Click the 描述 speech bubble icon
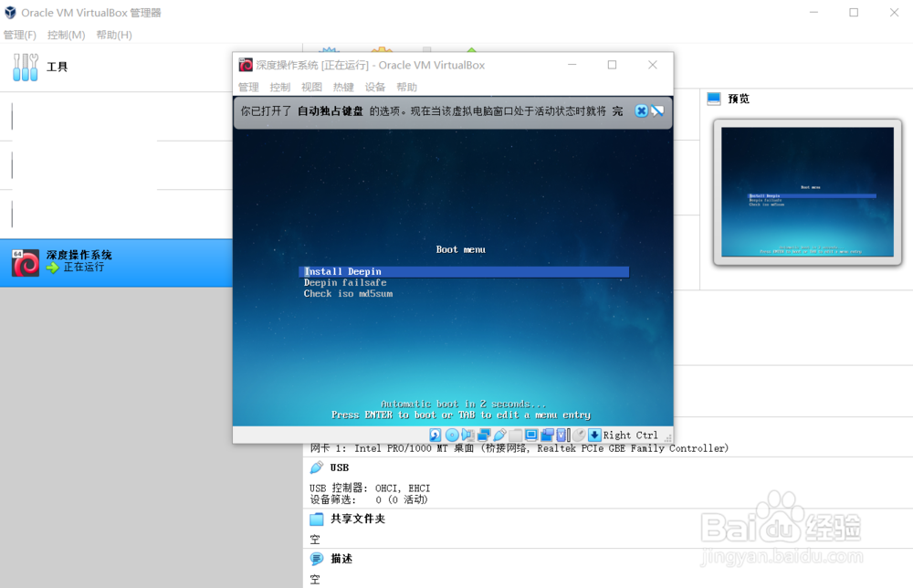The image size is (913, 588). pos(317,559)
